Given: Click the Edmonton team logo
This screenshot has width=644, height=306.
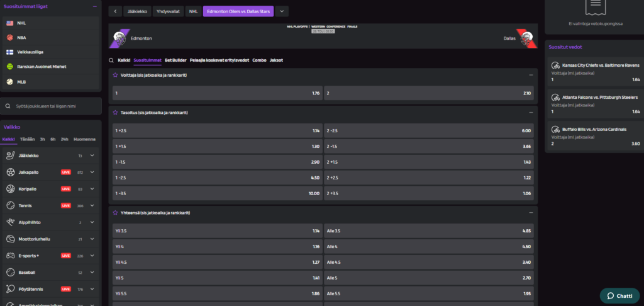Looking at the screenshot, I should point(119,38).
